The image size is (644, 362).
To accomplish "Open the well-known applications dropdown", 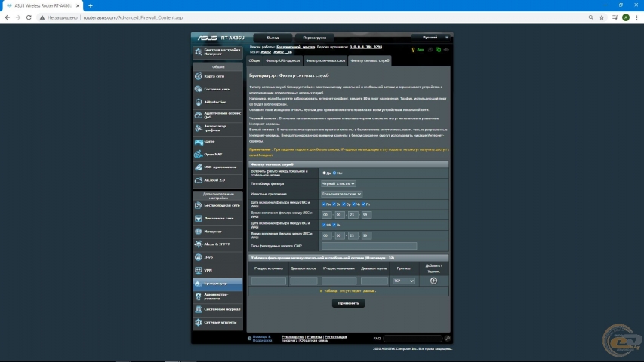I will click(342, 194).
